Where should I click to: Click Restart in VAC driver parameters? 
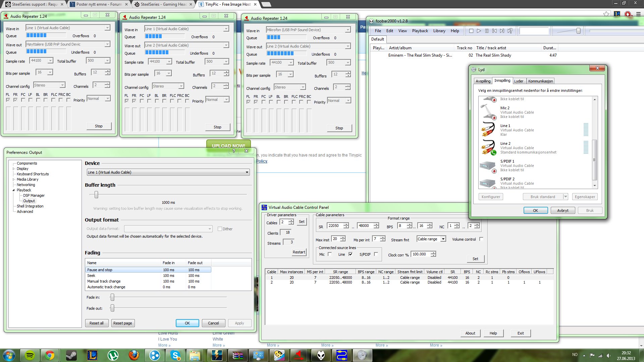click(x=299, y=252)
